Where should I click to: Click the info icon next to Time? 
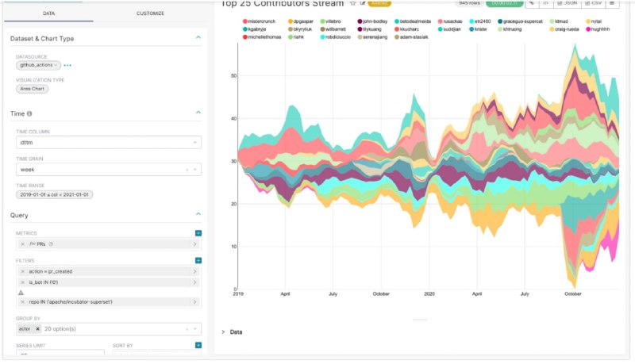click(29, 113)
